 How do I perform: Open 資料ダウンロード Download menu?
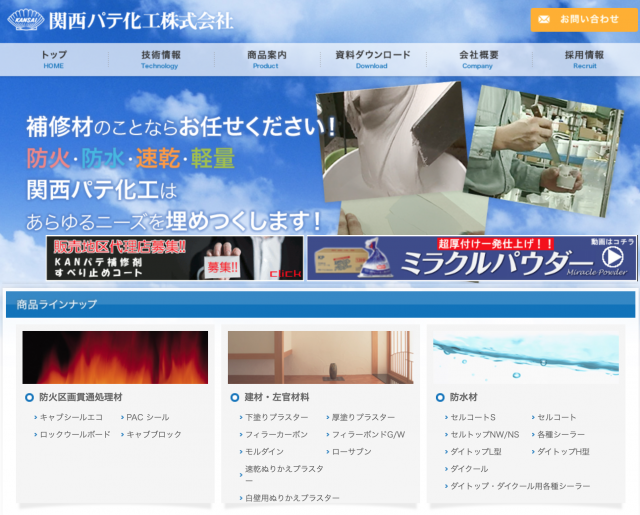click(x=372, y=60)
